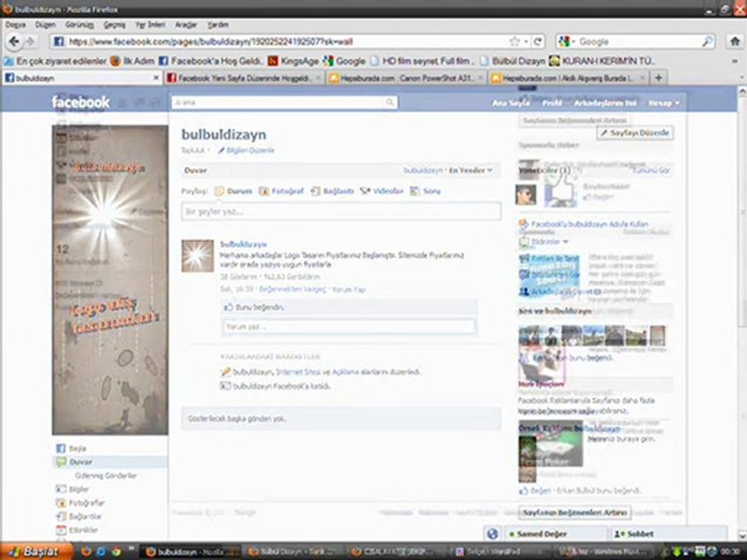Switch to bulbuldizayn taskbar window

click(191, 552)
